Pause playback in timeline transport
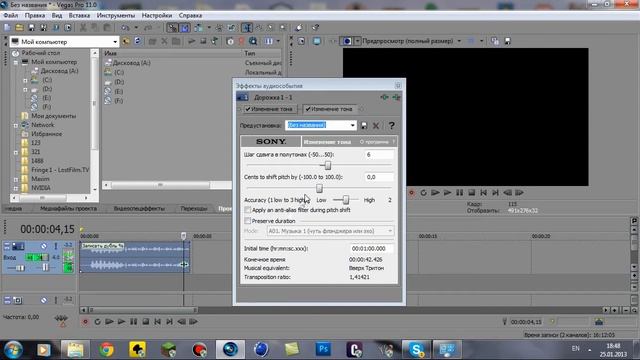This screenshot has width=640, height=360. point(133,322)
